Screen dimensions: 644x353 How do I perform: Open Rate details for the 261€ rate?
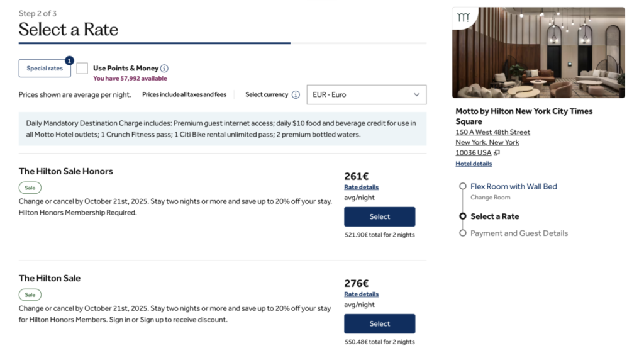pyautogui.click(x=361, y=187)
